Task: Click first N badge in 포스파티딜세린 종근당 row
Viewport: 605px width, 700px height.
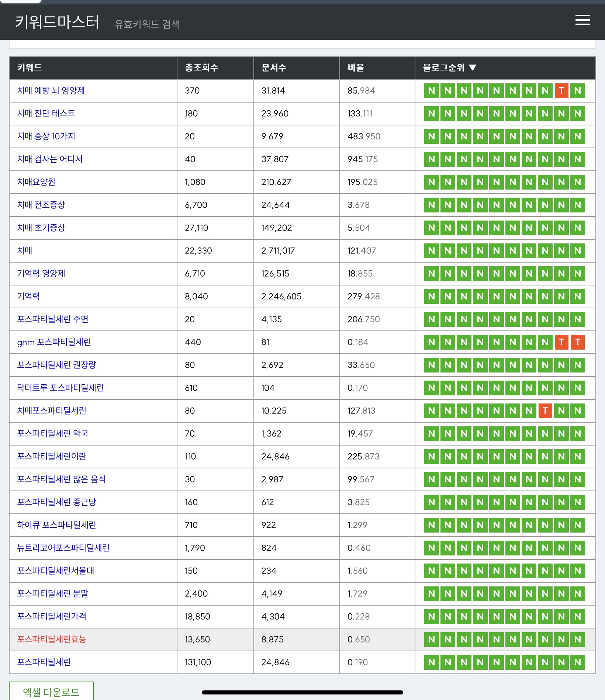Action: [x=432, y=502]
